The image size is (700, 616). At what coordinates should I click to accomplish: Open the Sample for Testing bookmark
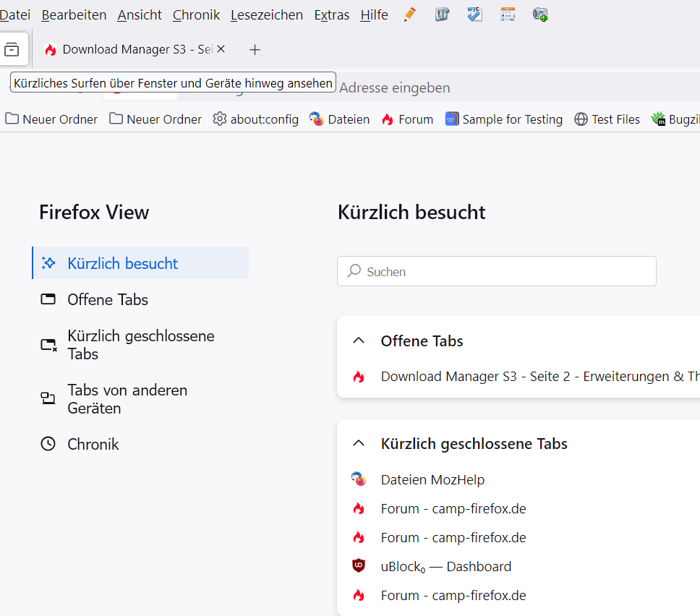(x=503, y=119)
